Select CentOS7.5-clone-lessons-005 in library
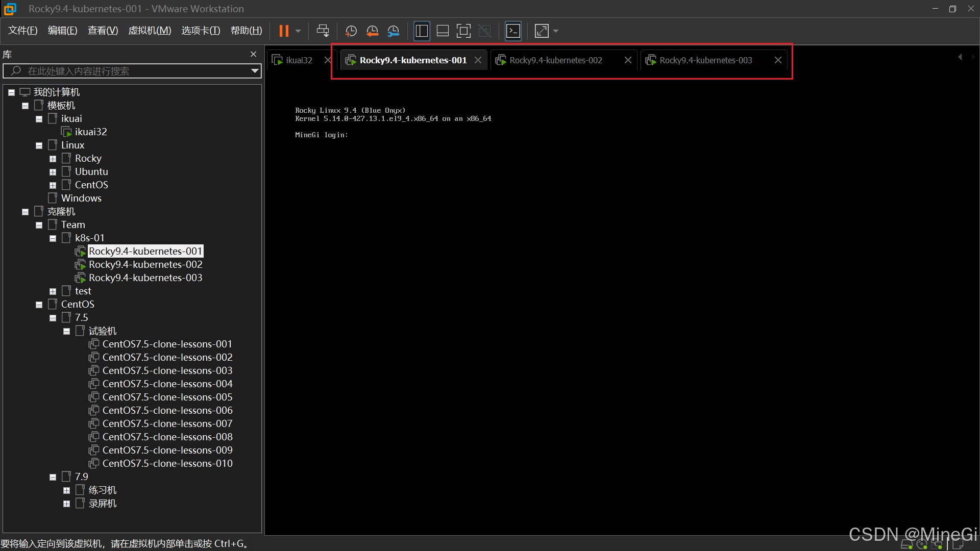 (167, 397)
